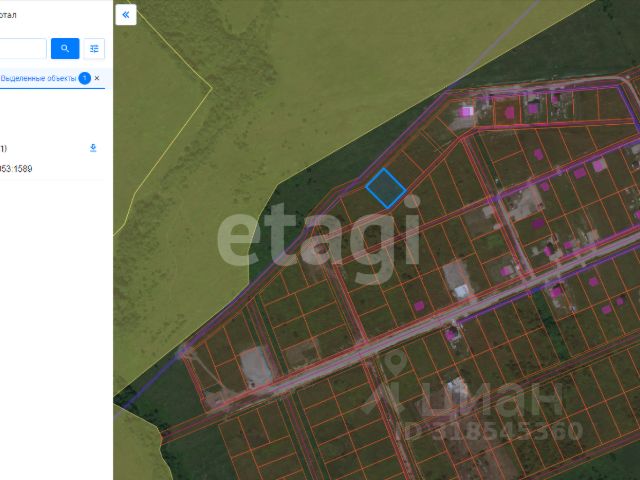Collapse the side panel with double-chevron button

pyautogui.click(x=126, y=15)
